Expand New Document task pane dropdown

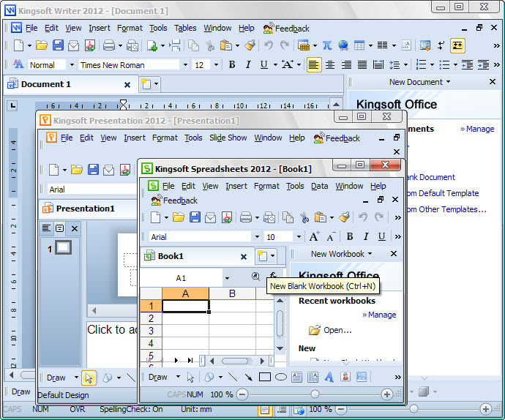(448, 82)
